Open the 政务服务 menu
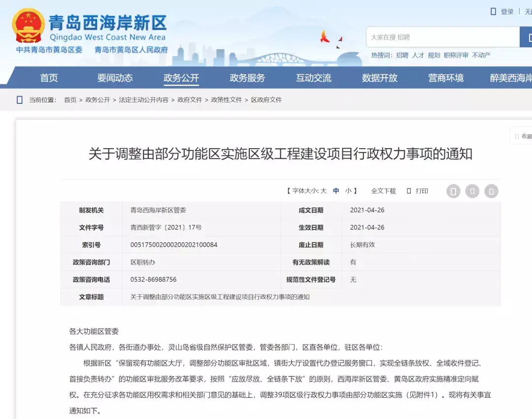Image resolution: width=532 pixels, height=419 pixels. (x=246, y=78)
